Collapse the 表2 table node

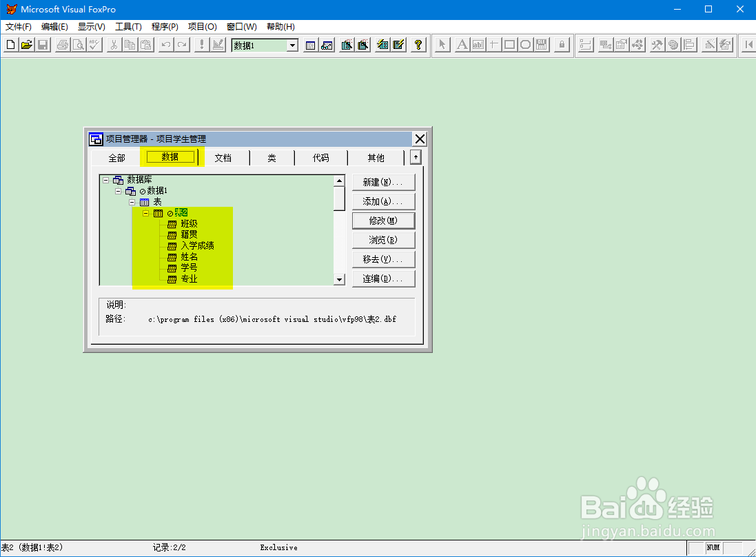pyautogui.click(x=145, y=213)
